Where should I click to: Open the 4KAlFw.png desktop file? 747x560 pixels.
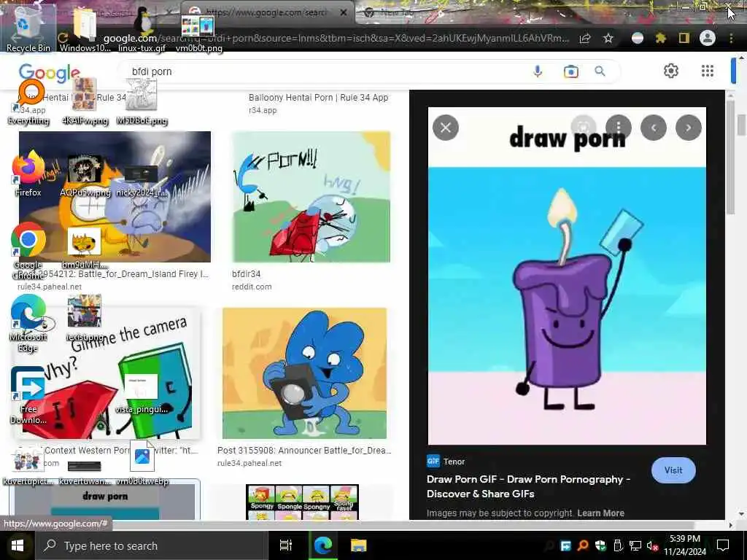85,102
